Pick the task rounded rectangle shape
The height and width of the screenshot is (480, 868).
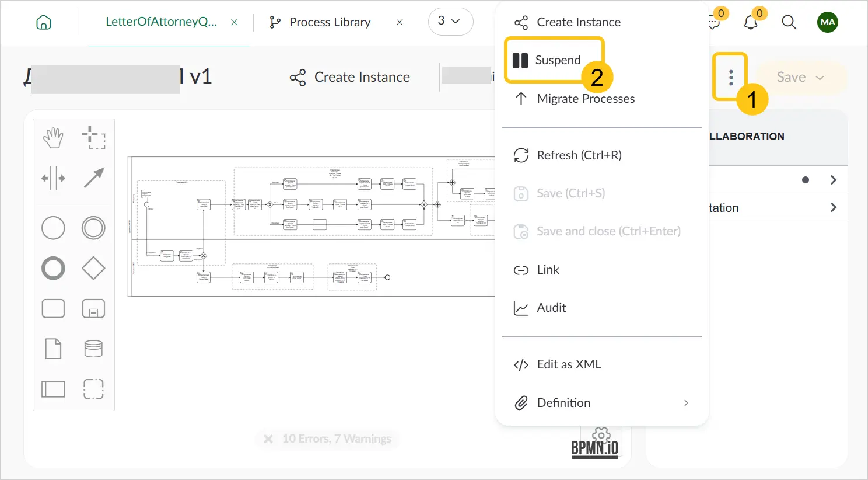tap(53, 308)
